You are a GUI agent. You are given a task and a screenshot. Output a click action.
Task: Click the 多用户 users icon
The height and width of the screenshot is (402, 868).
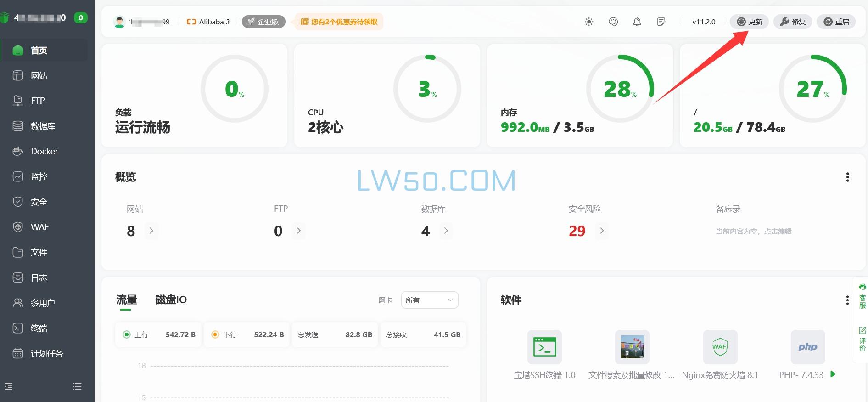pyautogui.click(x=18, y=303)
